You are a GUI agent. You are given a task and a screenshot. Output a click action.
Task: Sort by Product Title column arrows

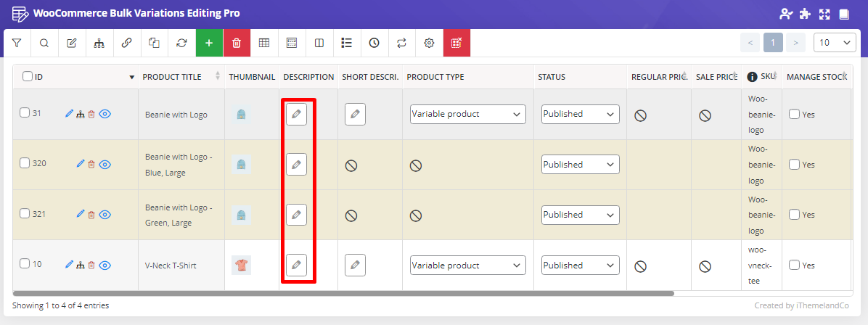click(x=218, y=76)
